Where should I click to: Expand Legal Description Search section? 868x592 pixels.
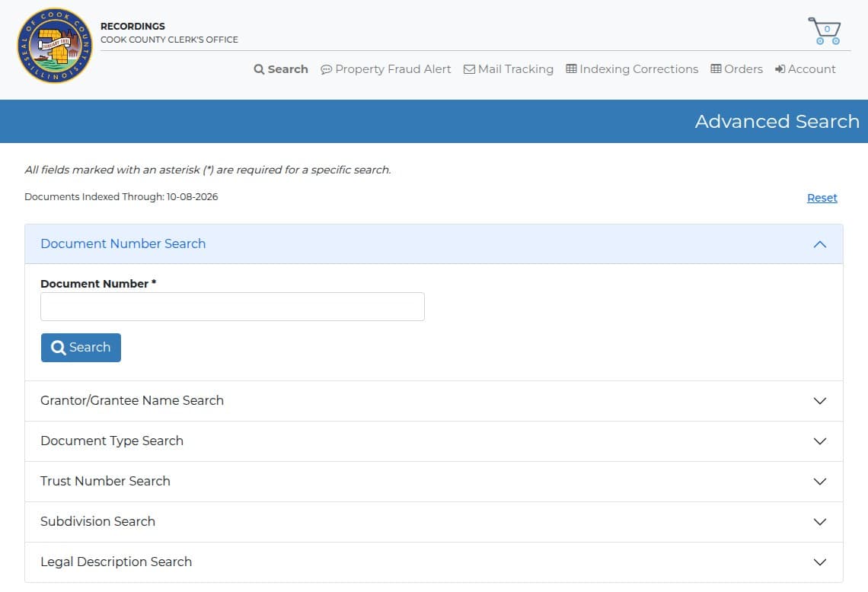(433, 562)
